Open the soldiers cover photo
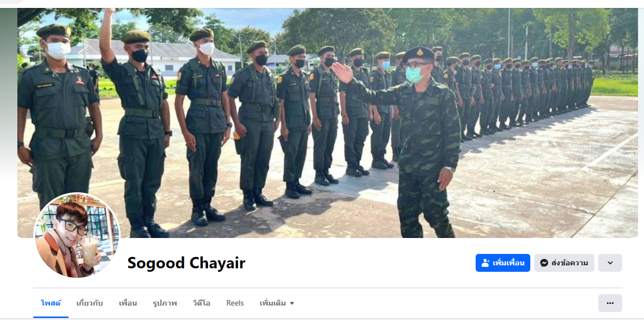The image size is (644, 320). click(328, 123)
